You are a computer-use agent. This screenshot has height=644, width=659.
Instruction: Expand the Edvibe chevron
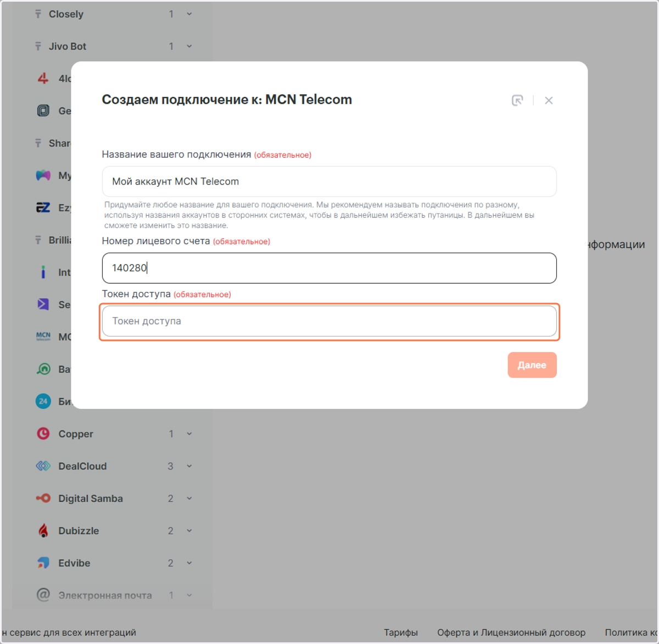tap(189, 563)
